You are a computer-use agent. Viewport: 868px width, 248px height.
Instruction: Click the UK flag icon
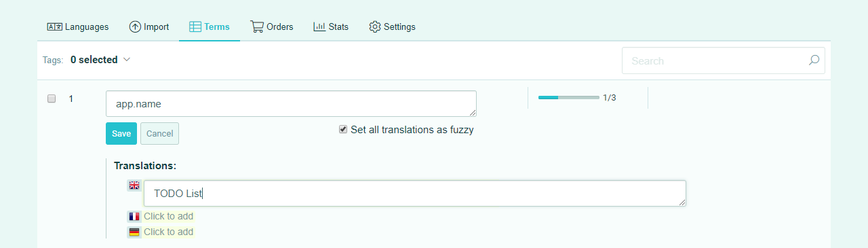(134, 185)
